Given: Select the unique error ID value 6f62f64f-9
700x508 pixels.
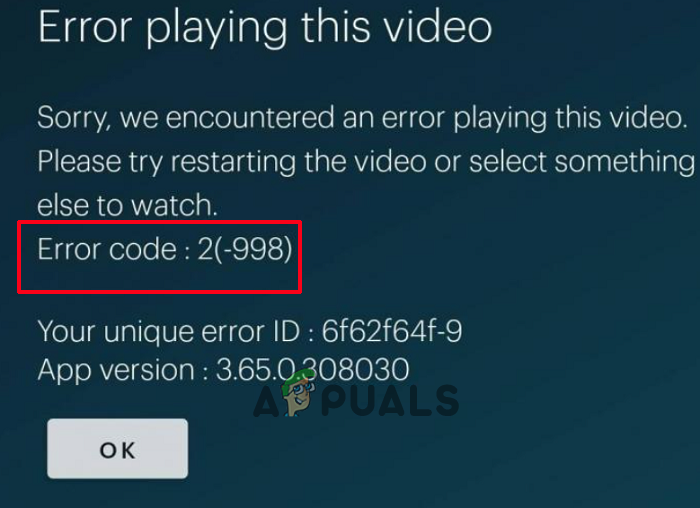Looking at the screenshot, I should (392, 331).
